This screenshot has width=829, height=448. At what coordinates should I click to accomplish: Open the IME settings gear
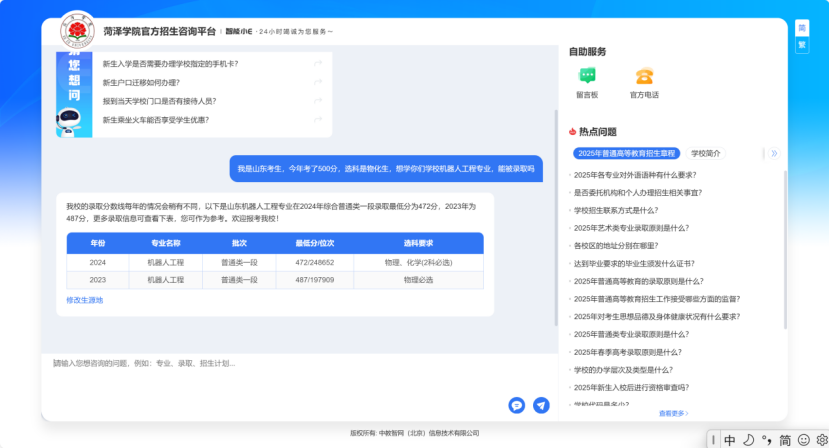click(x=822, y=440)
